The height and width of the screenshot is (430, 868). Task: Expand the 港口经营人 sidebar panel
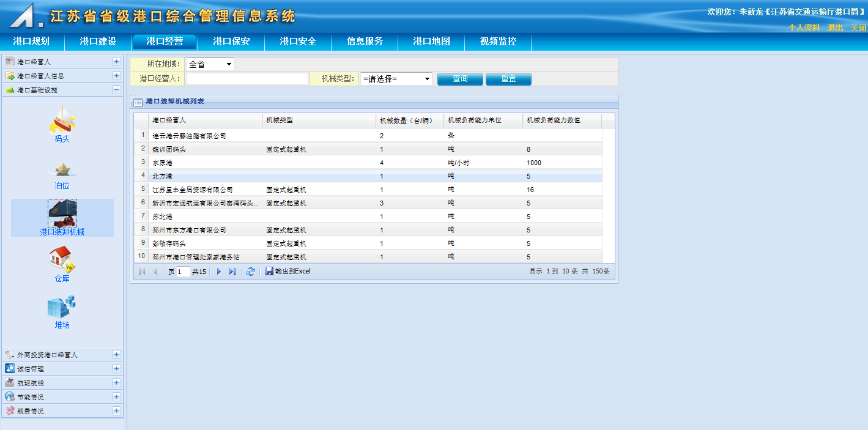116,62
